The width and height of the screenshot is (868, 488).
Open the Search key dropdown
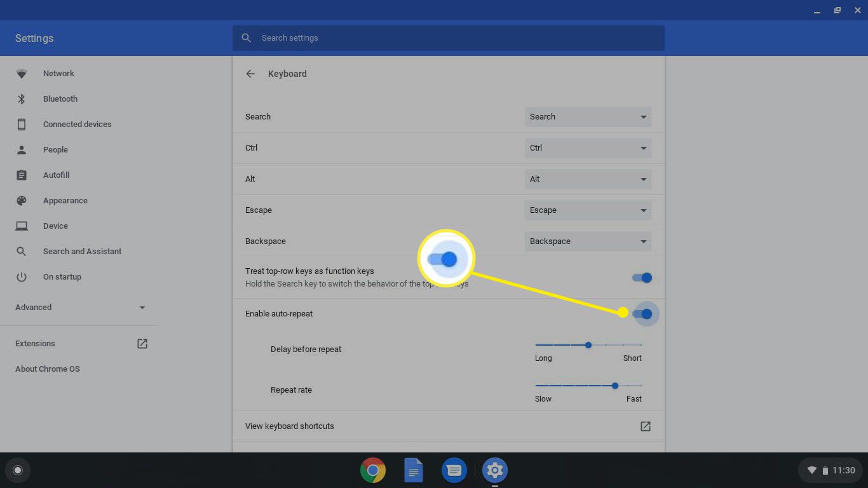(x=588, y=117)
